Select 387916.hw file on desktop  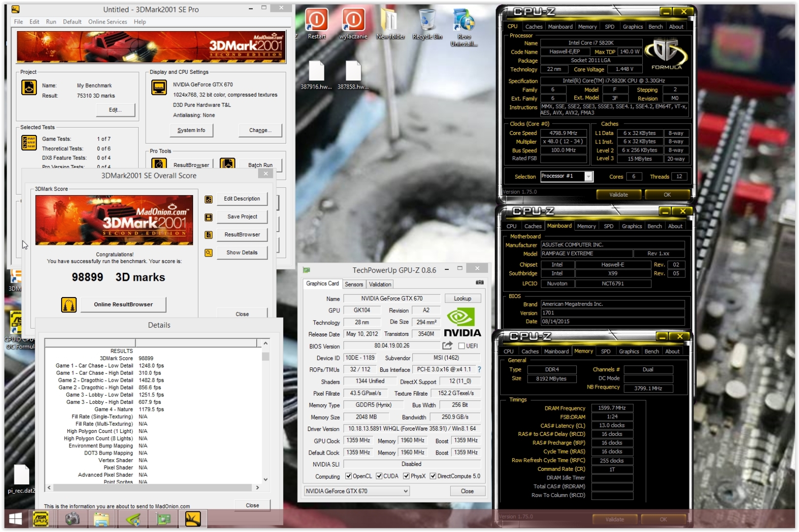click(316, 75)
